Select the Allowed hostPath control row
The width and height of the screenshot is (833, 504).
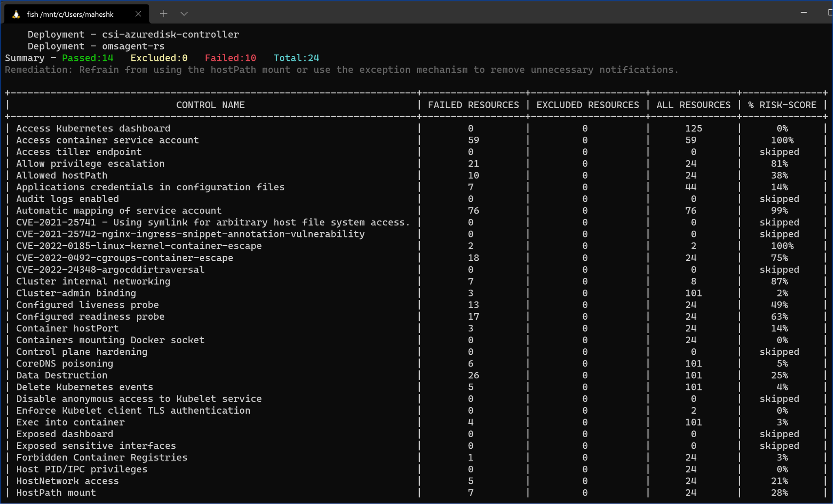[62, 175]
